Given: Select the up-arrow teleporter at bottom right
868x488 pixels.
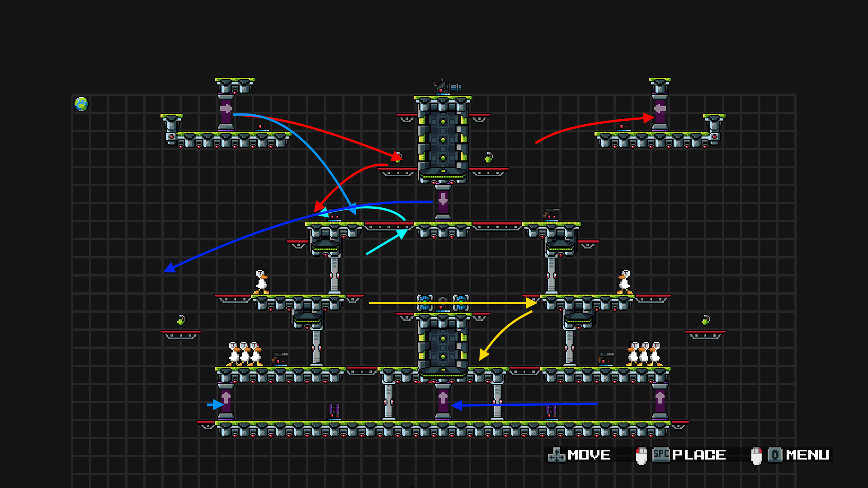Looking at the screenshot, I should [660, 401].
